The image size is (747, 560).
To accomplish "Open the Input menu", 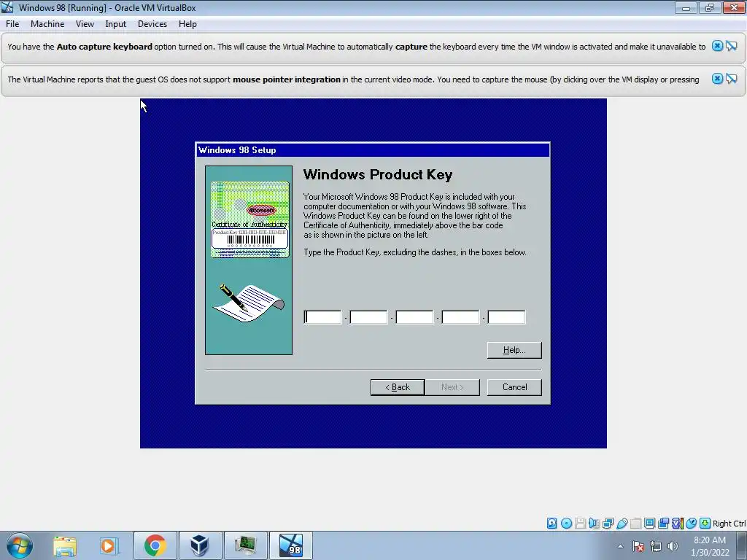I will [115, 24].
